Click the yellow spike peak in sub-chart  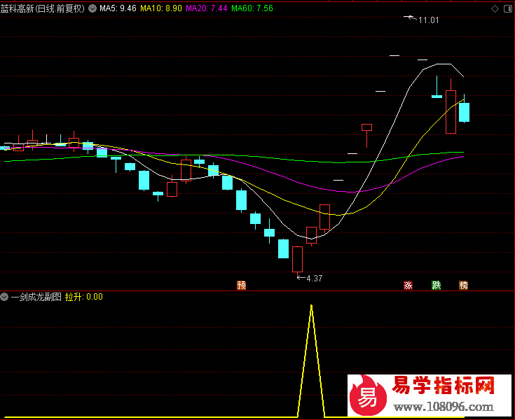coord(311,306)
